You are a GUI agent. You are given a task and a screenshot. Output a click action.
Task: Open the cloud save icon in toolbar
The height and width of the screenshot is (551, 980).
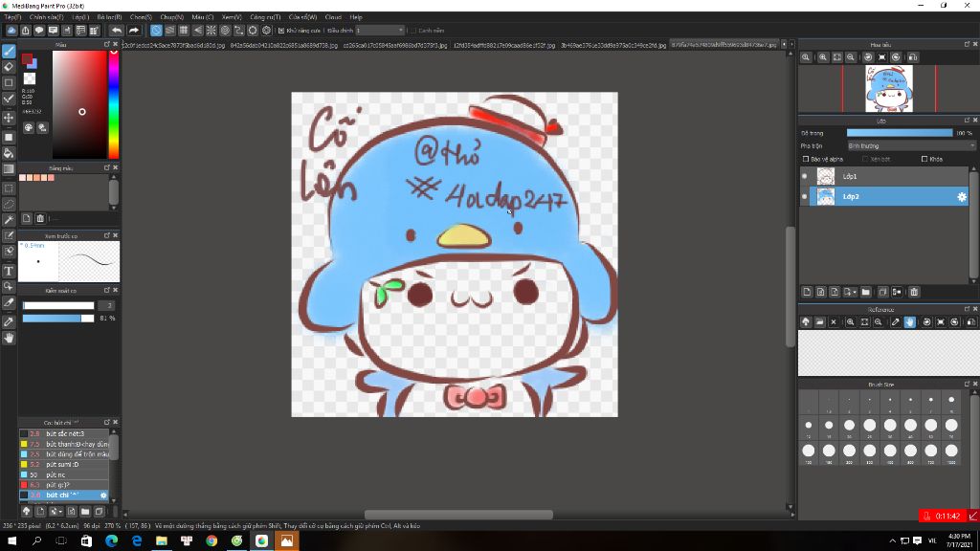click(x=11, y=30)
